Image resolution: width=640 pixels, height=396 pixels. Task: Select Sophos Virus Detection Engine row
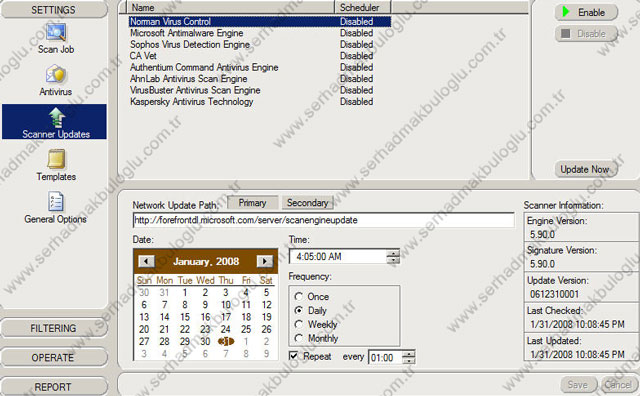click(259, 44)
